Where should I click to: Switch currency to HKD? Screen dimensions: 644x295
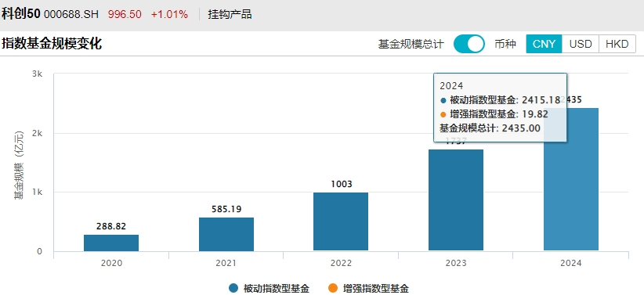coord(617,44)
